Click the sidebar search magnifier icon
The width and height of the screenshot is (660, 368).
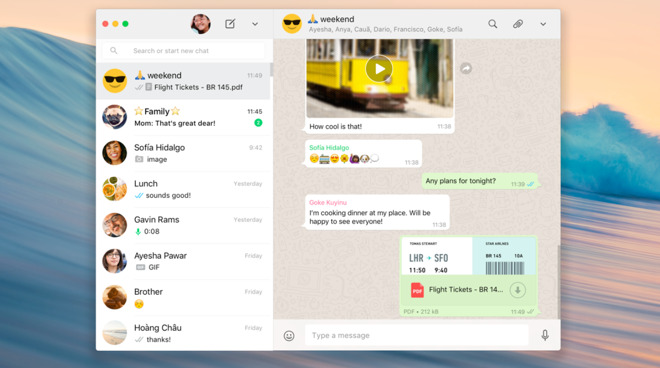[114, 51]
